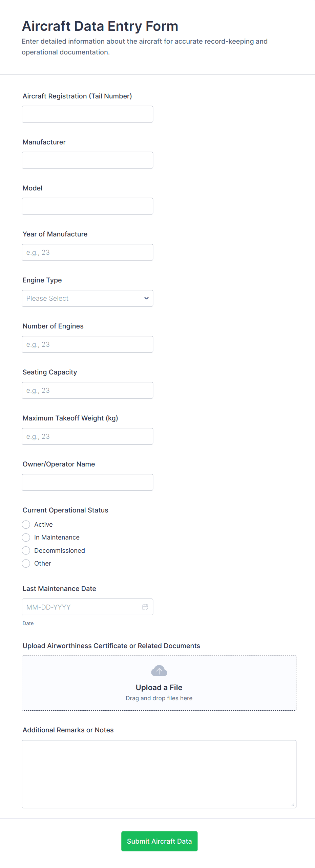Focus the Year of Manufacture field

(x=87, y=252)
